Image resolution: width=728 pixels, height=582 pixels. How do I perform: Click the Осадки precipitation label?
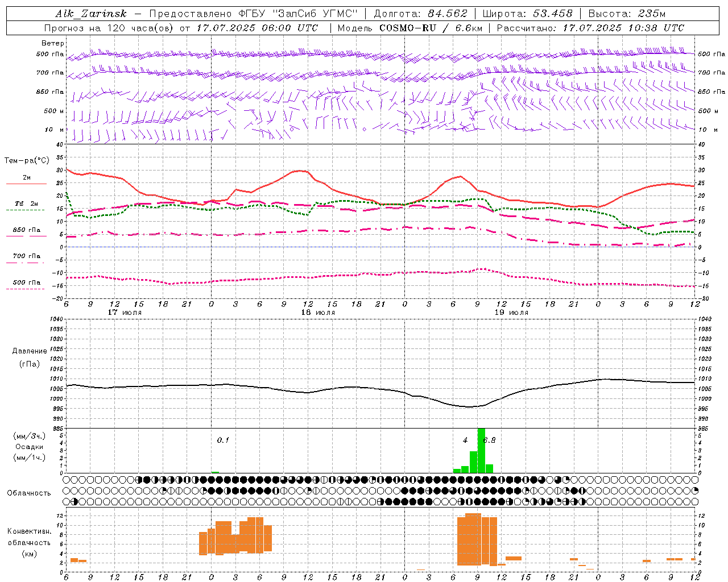(30, 447)
